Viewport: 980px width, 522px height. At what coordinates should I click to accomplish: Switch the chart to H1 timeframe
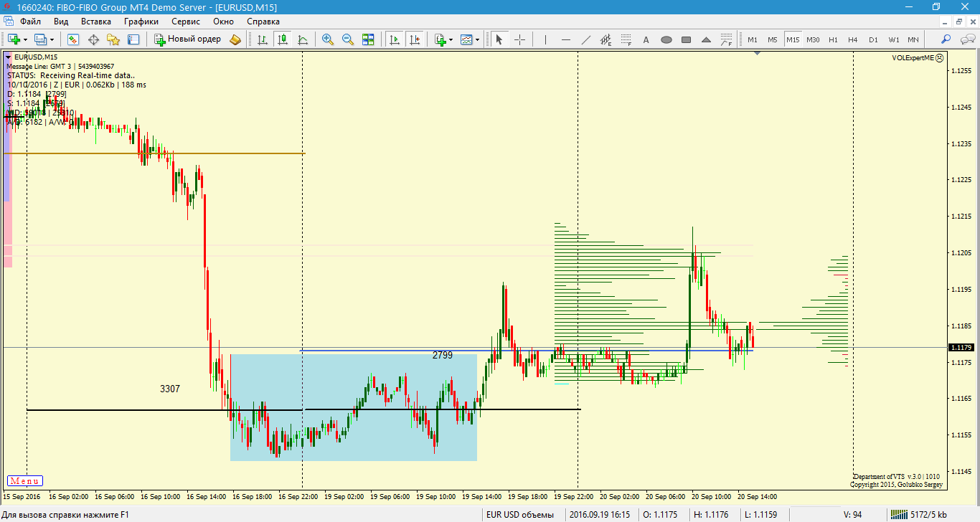tap(833, 39)
